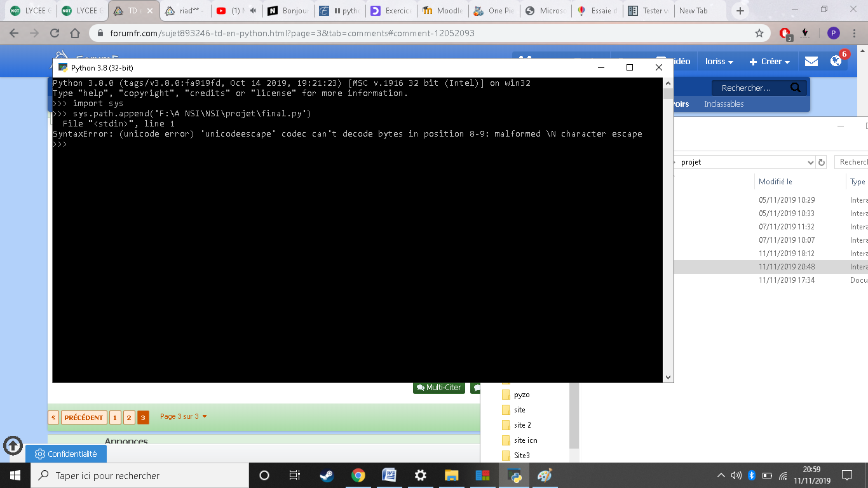Switch to the Moodle tab
This screenshot has width=868, height=488.
(x=443, y=11)
